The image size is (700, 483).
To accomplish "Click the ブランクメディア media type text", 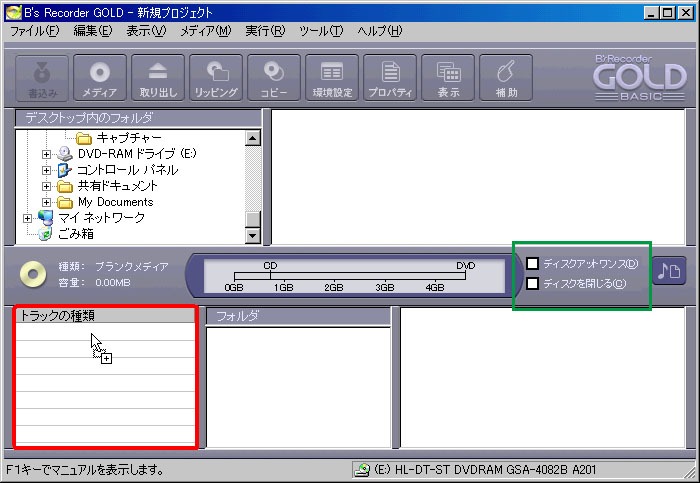I will click(x=132, y=266).
